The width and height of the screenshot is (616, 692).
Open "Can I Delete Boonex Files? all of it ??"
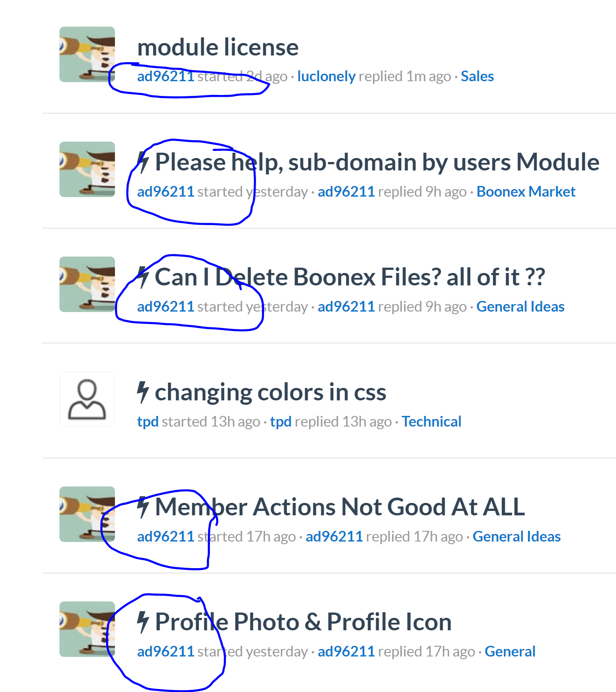click(350, 277)
